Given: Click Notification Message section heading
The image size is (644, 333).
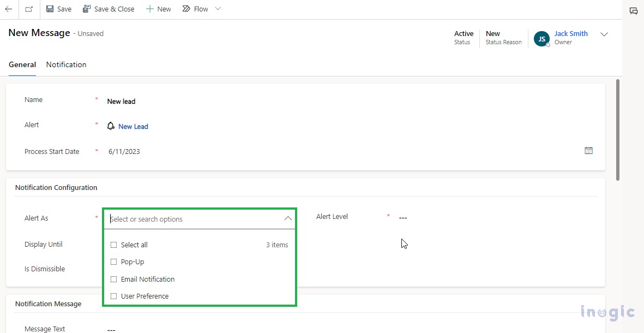Looking at the screenshot, I should (x=48, y=304).
